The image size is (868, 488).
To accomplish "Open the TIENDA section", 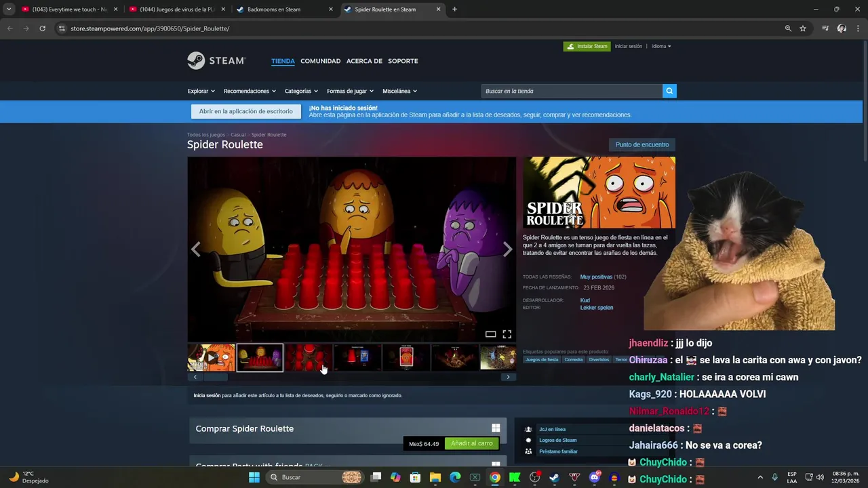I will tap(283, 61).
